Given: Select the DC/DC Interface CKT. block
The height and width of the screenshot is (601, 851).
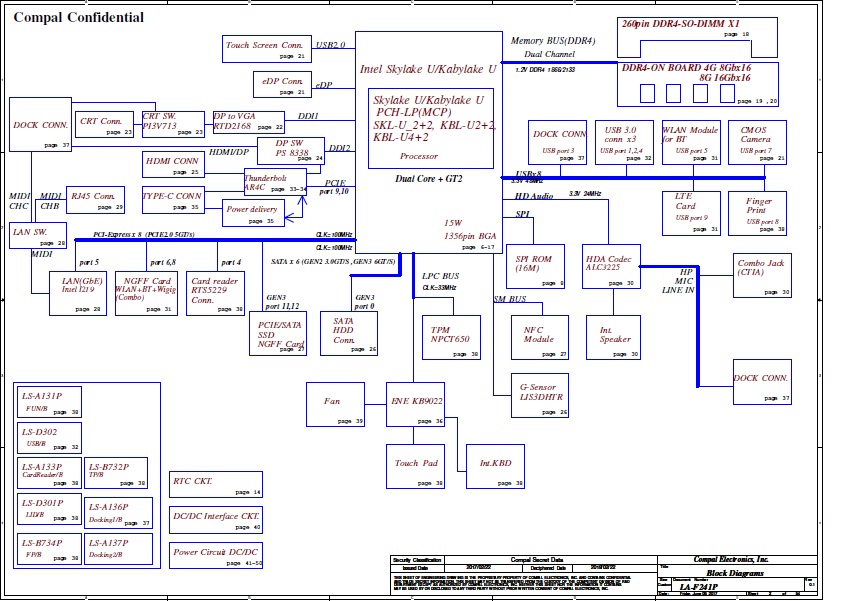Looking at the screenshot, I should click(216, 520).
